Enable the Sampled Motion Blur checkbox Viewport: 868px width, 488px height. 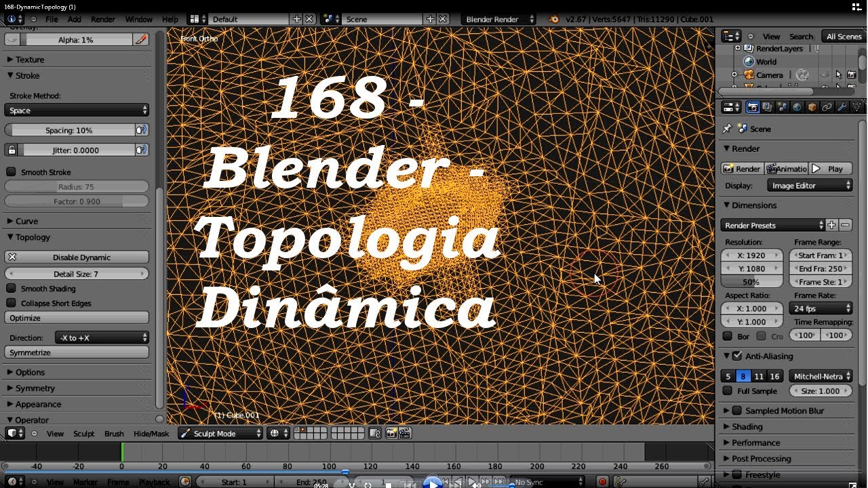pos(737,411)
